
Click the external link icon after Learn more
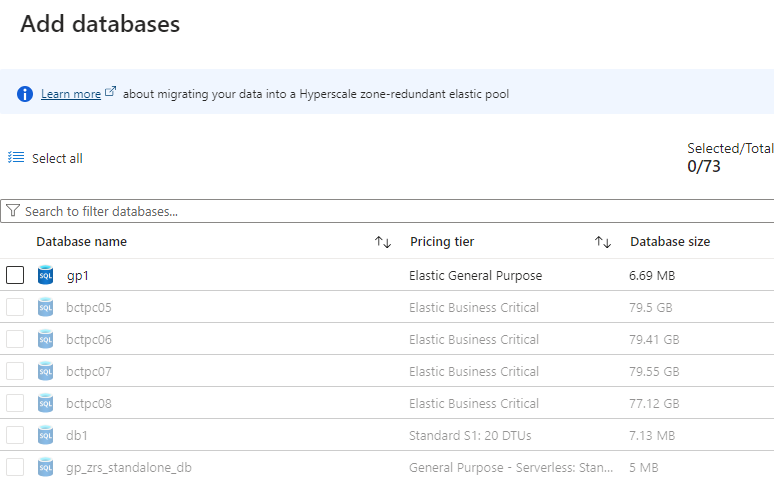pos(111,93)
